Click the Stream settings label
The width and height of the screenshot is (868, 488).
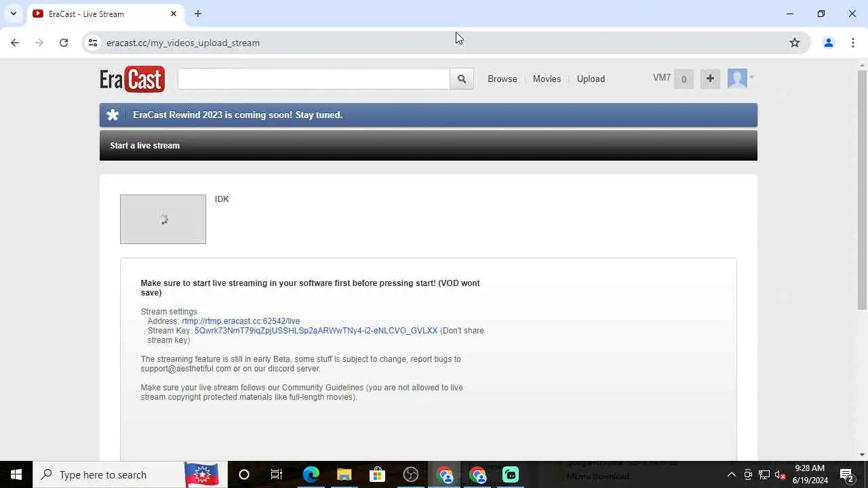(169, 311)
